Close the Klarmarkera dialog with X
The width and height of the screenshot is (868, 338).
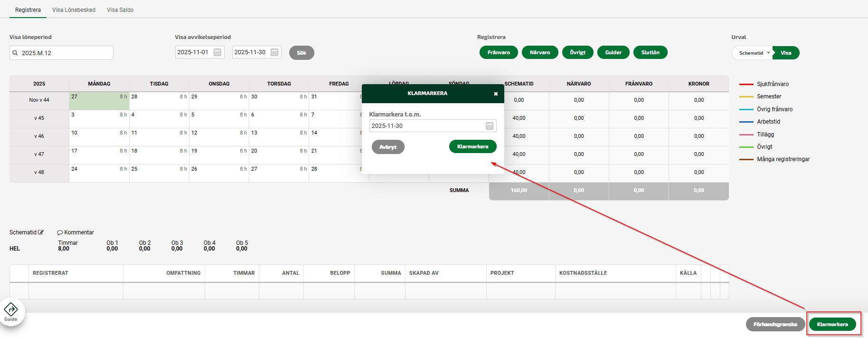[496, 94]
